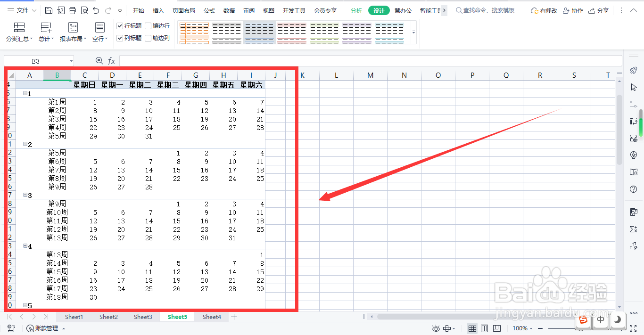This screenshot has width=644, height=335.
Task: Open the 开始 Home tab
Action: [x=139, y=10]
